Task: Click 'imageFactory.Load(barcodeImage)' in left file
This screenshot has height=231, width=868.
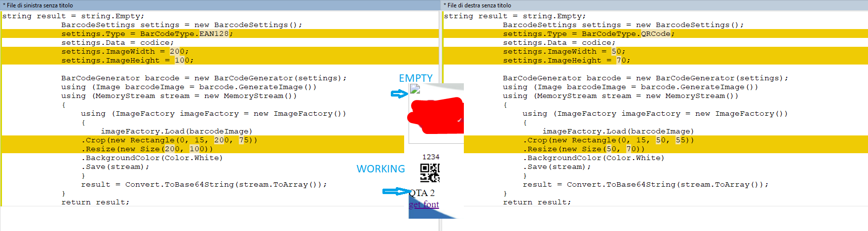Action: (x=177, y=131)
